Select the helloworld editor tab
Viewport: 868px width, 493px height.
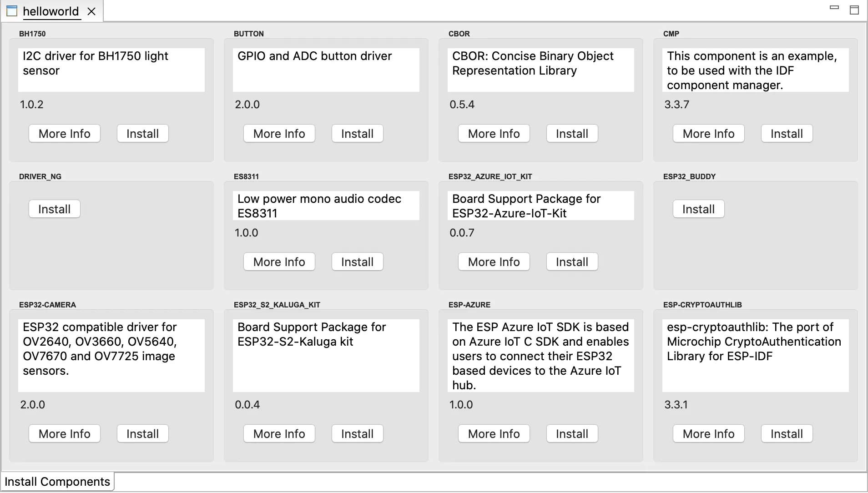[x=50, y=11]
